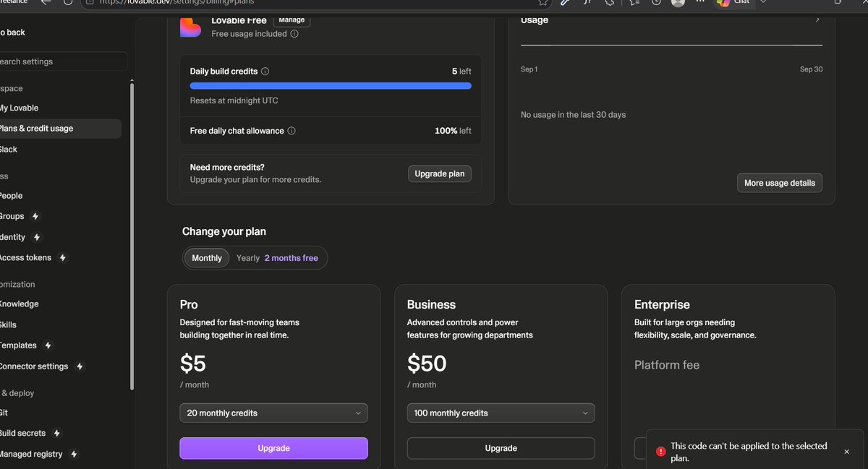Click lightning bolt icon beside Build secrets
This screenshot has width=868, height=469.
(57, 434)
